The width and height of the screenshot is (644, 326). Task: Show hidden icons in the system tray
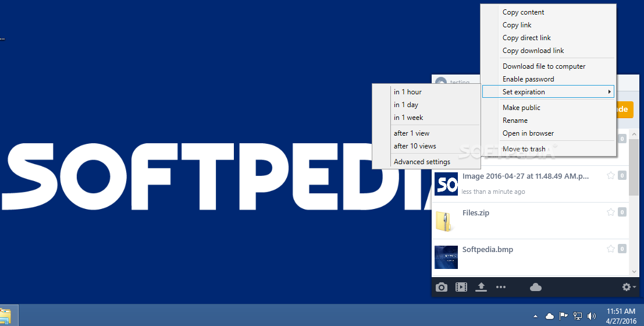point(535,316)
